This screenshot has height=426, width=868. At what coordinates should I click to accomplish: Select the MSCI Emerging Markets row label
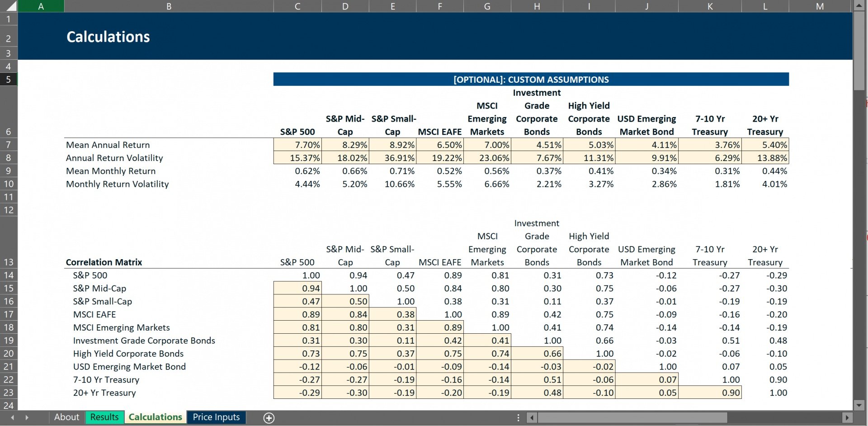click(122, 327)
